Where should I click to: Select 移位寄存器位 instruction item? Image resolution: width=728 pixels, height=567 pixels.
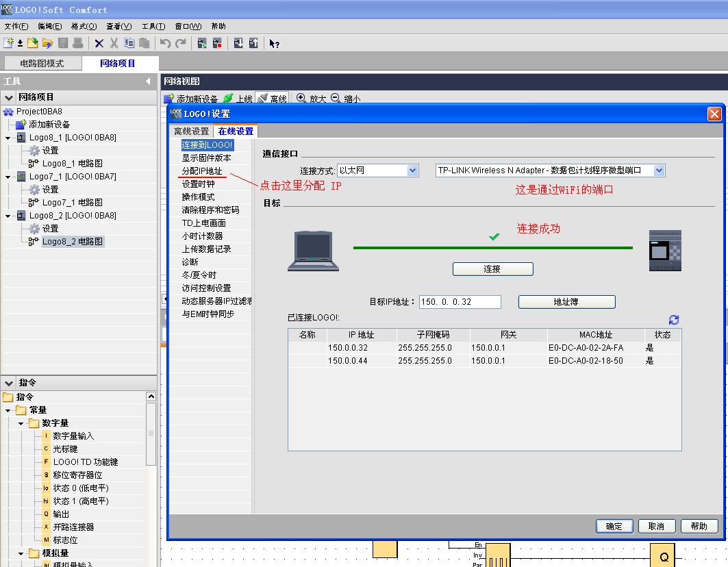pyautogui.click(x=77, y=475)
